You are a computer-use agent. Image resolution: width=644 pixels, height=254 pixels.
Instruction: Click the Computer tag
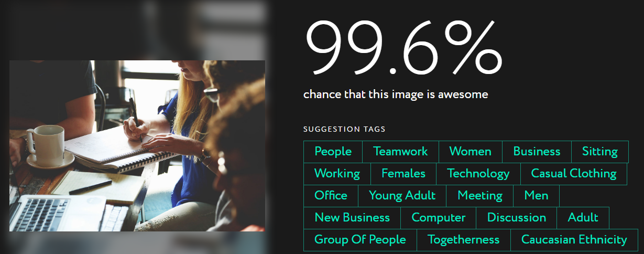(x=439, y=218)
